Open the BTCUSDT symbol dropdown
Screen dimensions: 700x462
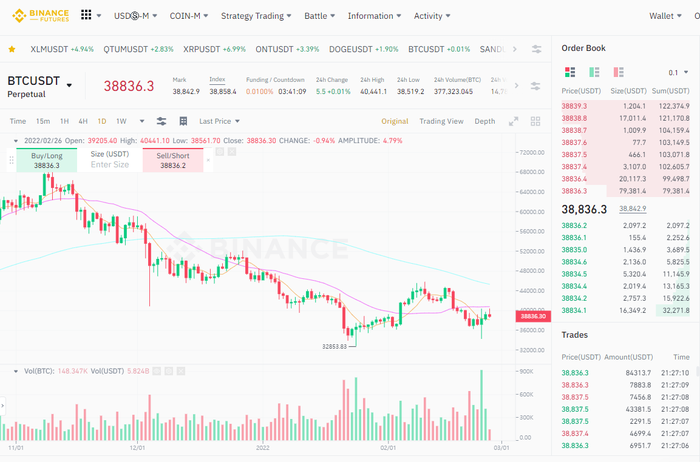(x=69, y=85)
